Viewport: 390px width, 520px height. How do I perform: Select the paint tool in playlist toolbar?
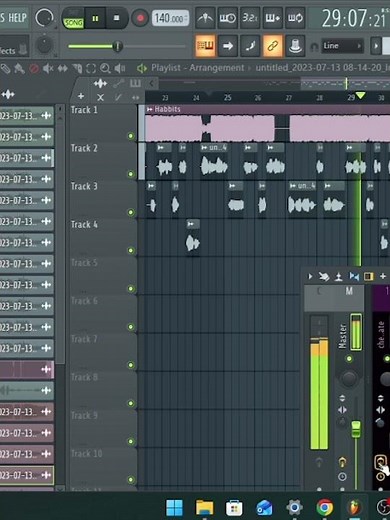click(19, 69)
